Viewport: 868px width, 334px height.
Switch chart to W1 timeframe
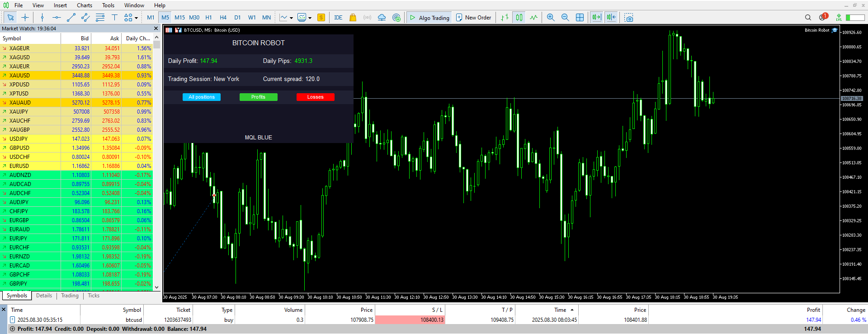(252, 18)
